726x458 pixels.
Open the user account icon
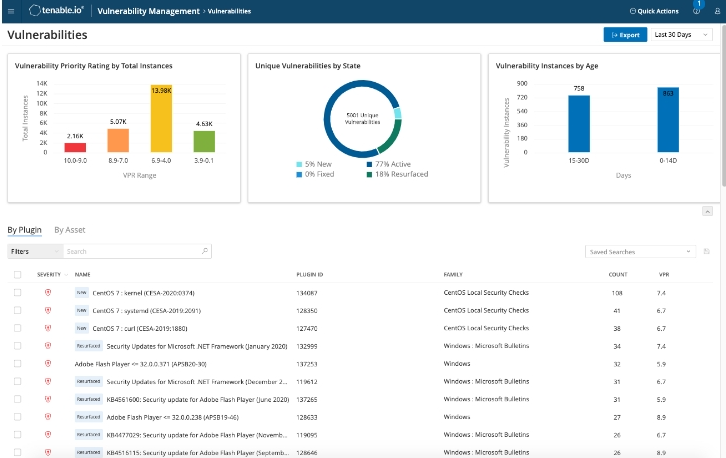pyautogui.click(x=717, y=11)
